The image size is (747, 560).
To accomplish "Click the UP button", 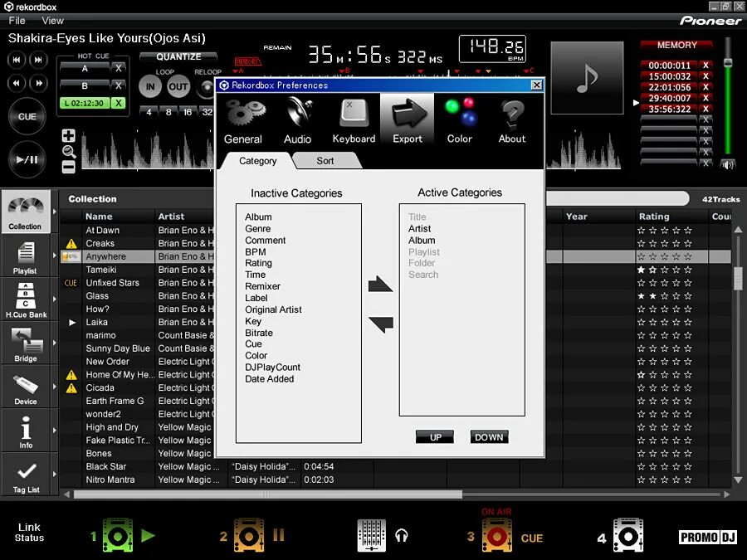I will [x=435, y=437].
